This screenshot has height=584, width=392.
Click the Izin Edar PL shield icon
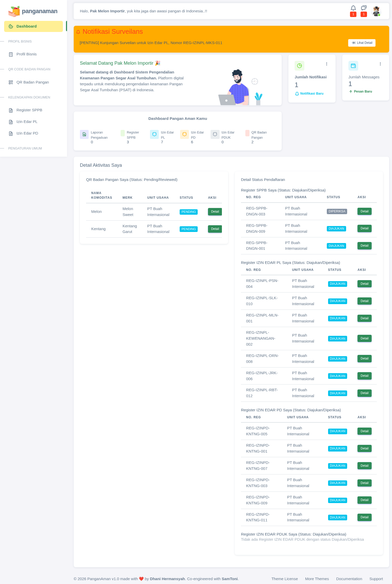[x=154, y=134]
